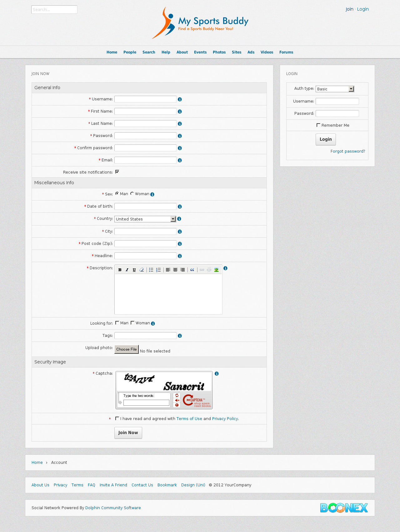Image resolution: width=400 pixels, height=532 pixels.
Task: Open the Invite A Friend footer link
Action: coord(113,485)
